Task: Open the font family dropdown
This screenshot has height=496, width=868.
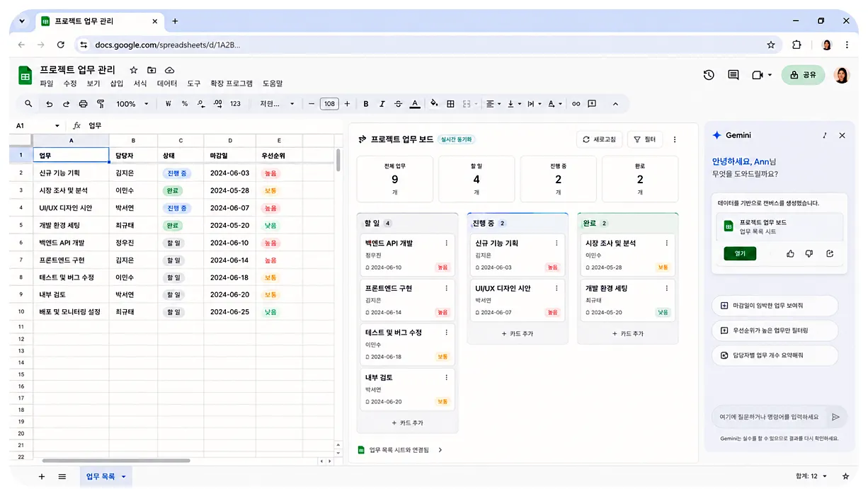Action: (x=277, y=104)
